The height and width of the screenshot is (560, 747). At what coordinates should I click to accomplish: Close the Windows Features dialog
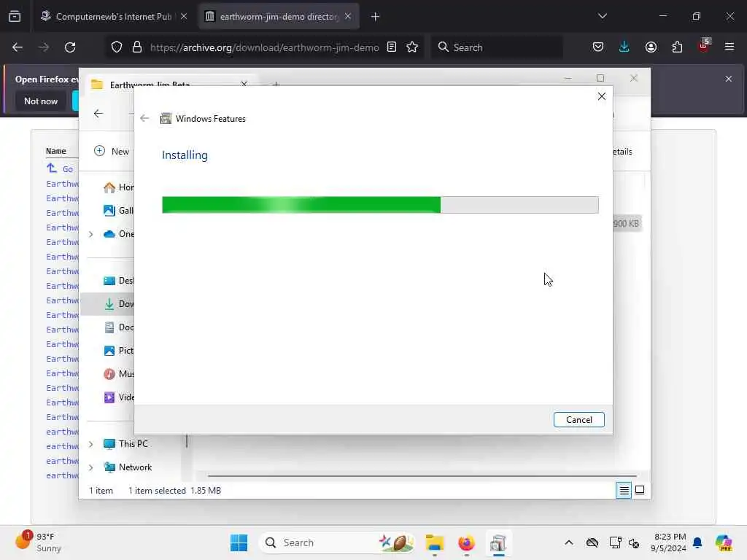point(602,96)
